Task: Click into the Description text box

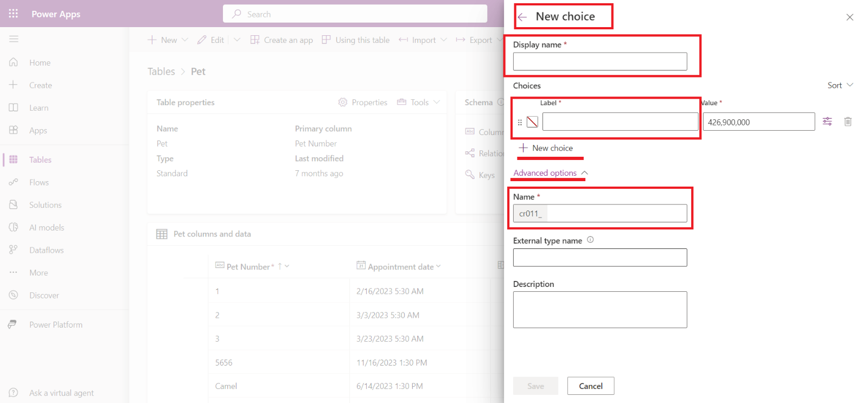Action: coord(599,310)
